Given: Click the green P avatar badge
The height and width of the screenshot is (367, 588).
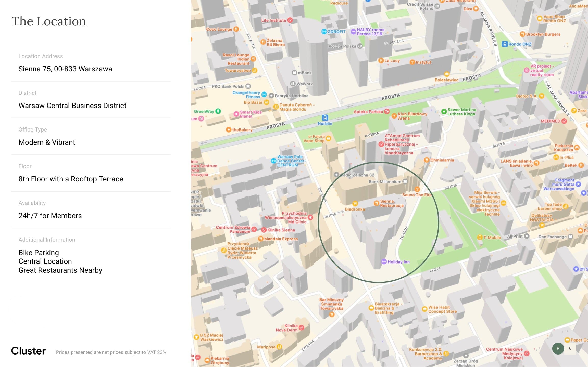Looking at the screenshot, I should pyautogui.click(x=558, y=348).
